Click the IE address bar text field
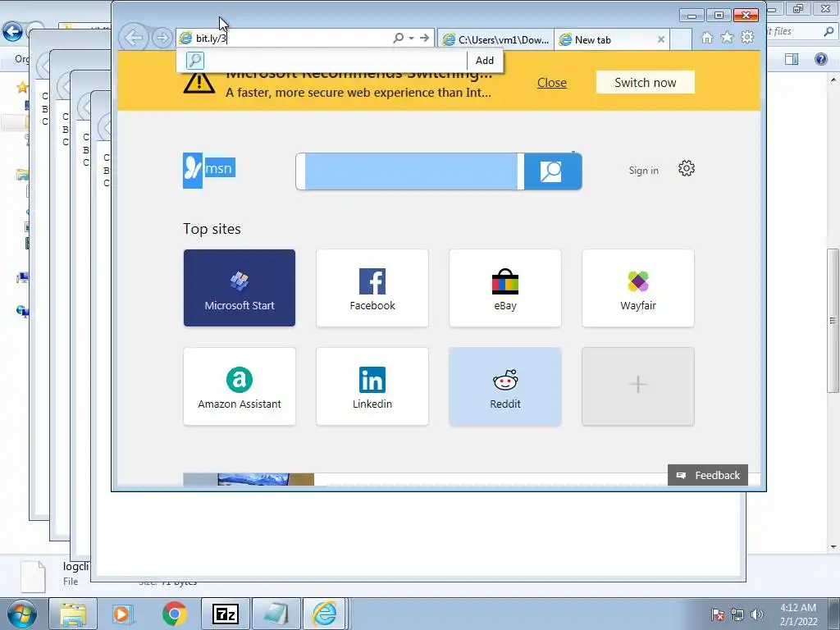 [292, 38]
